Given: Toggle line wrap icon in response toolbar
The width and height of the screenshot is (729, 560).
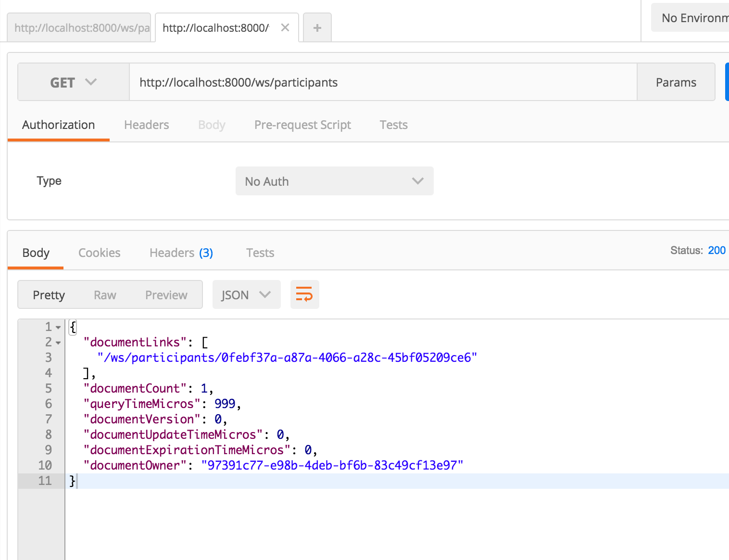Looking at the screenshot, I should click(304, 294).
